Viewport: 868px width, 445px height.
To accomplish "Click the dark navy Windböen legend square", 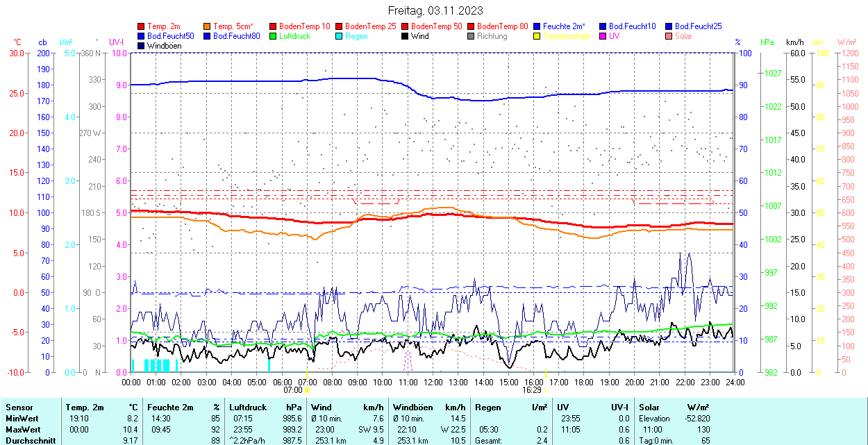I will [142, 46].
